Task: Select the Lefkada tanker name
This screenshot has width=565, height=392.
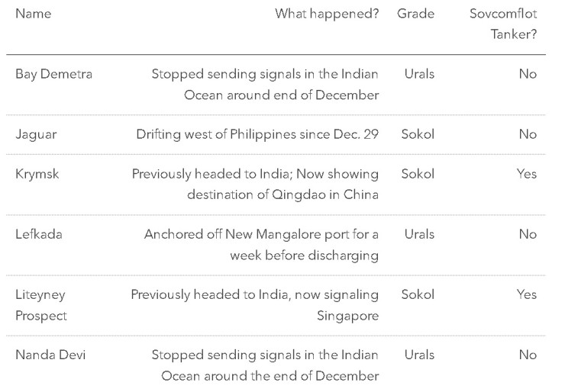Action: coord(39,234)
